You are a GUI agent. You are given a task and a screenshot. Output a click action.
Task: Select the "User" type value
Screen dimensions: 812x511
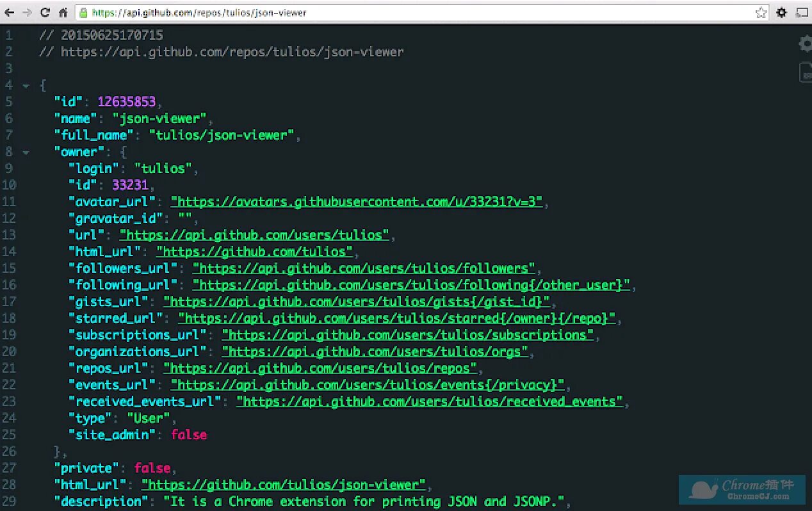pyautogui.click(x=148, y=418)
